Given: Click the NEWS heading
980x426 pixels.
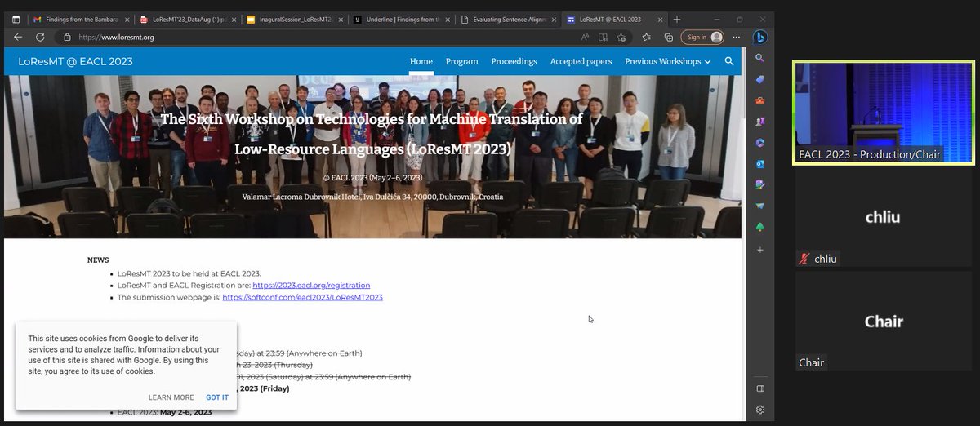Looking at the screenshot, I should [x=98, y=260].
